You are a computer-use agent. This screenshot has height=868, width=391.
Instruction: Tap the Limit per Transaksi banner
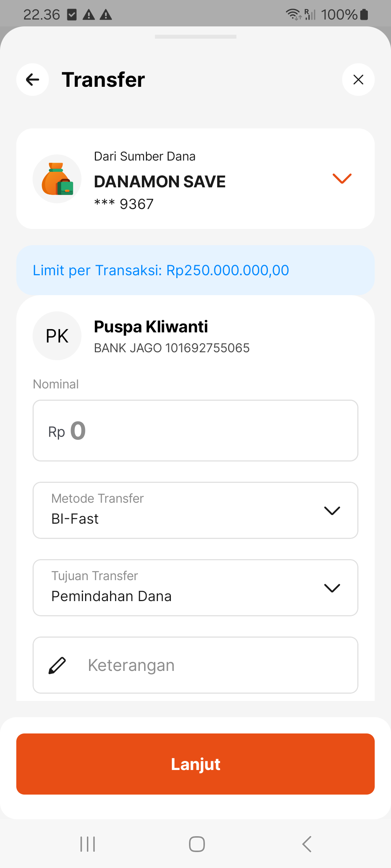pos(195,270)
